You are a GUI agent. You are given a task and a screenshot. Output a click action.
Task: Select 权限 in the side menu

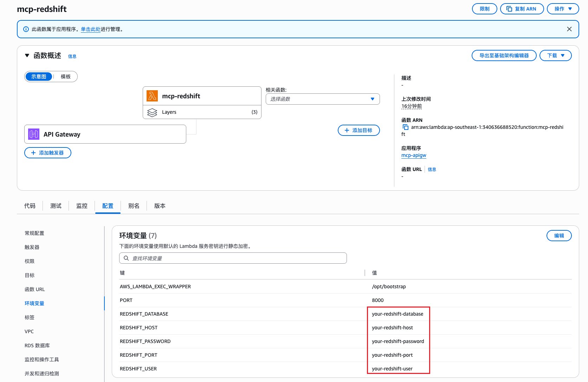[30, 261]
